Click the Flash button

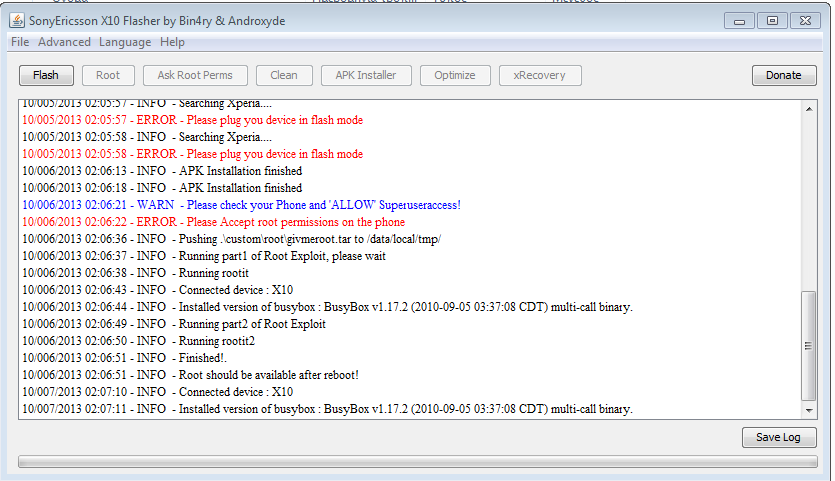pos(46,75)
